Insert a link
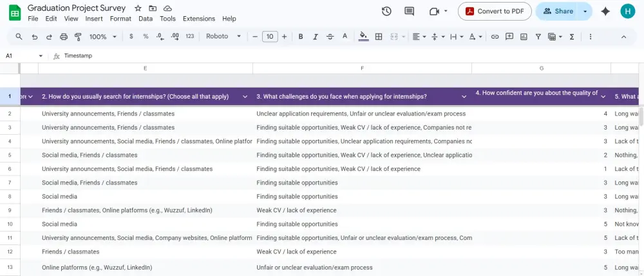Screen dimensions: 644x276 coord(495,37)
